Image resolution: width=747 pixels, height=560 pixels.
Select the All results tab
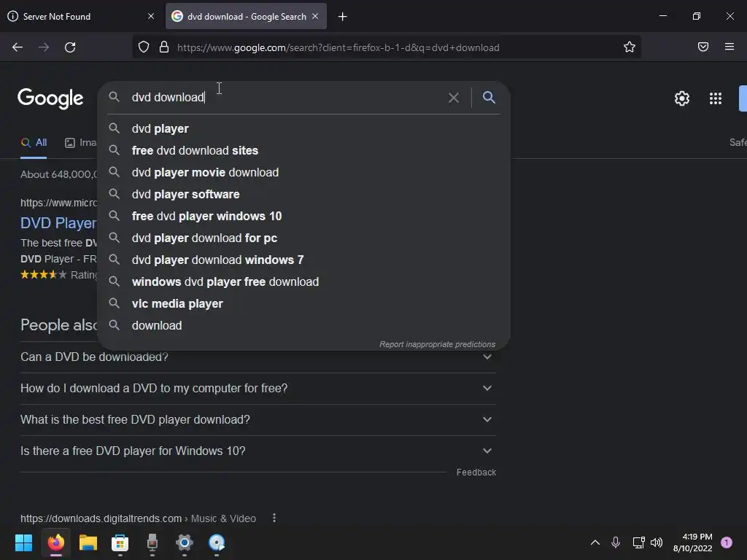tap(34, 142)
